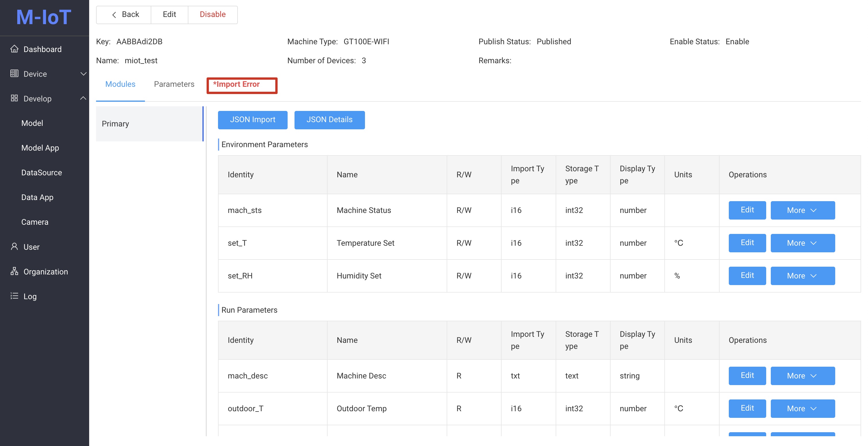
Task: Open More dropdown for set_RH row
Action: [802, 275]
